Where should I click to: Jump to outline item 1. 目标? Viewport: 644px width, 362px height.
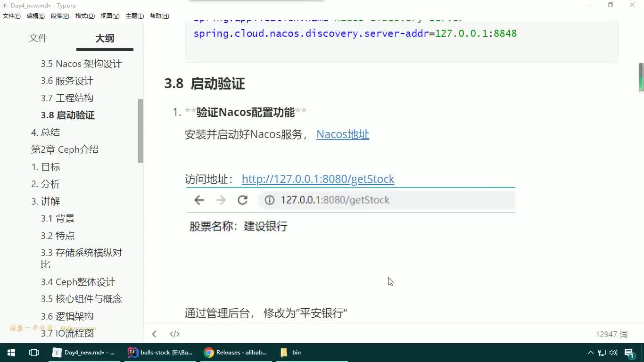(x=46, y=167)
